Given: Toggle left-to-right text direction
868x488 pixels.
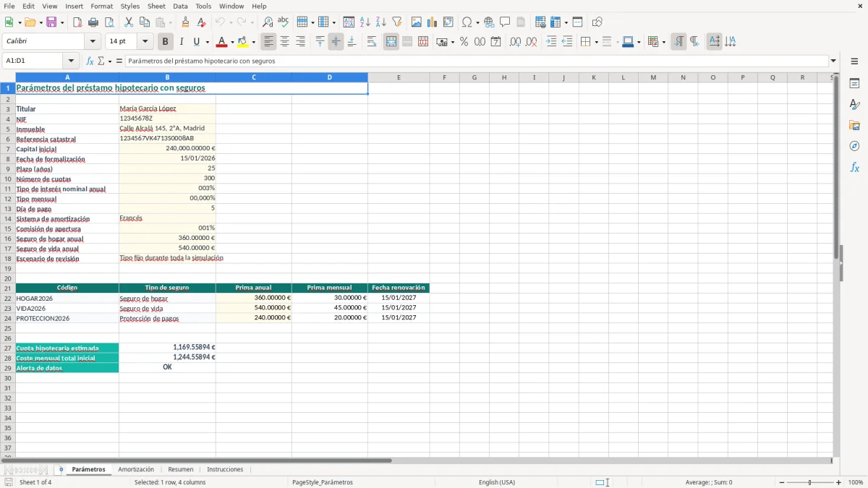Looking at the screenshot, I should [x=678, y=42].
